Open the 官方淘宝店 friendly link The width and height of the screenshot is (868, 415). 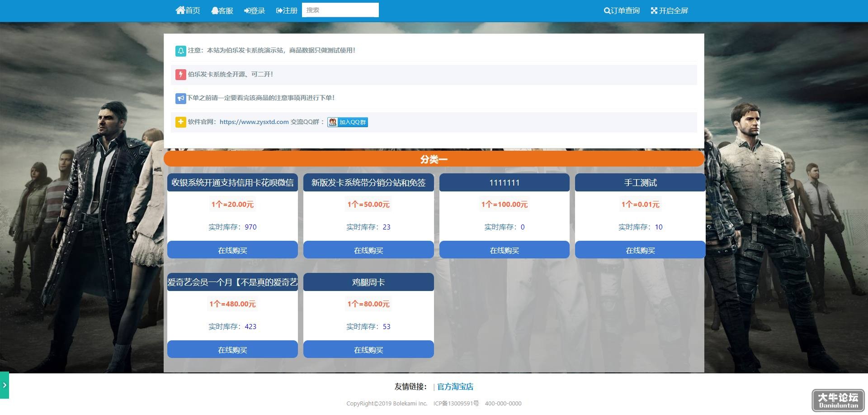[x=455, y=386]
